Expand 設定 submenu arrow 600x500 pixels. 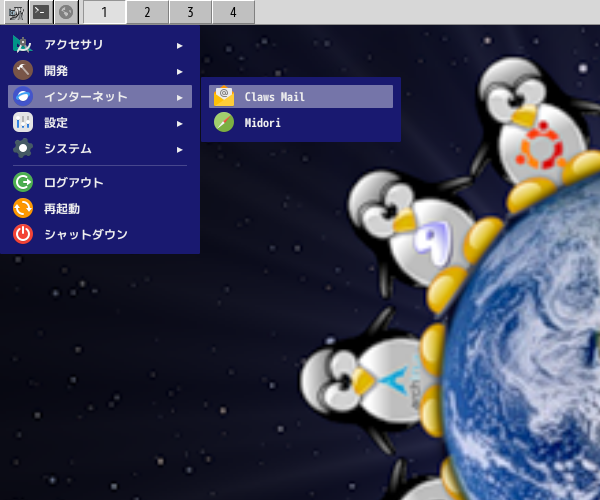[179, 124]
